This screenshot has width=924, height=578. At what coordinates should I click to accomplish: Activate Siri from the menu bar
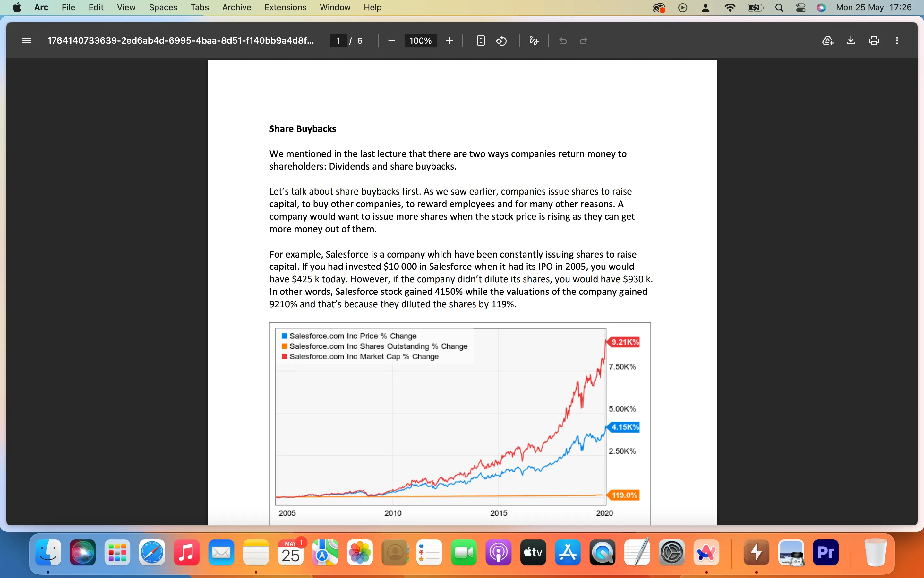(x=821, y=8)
